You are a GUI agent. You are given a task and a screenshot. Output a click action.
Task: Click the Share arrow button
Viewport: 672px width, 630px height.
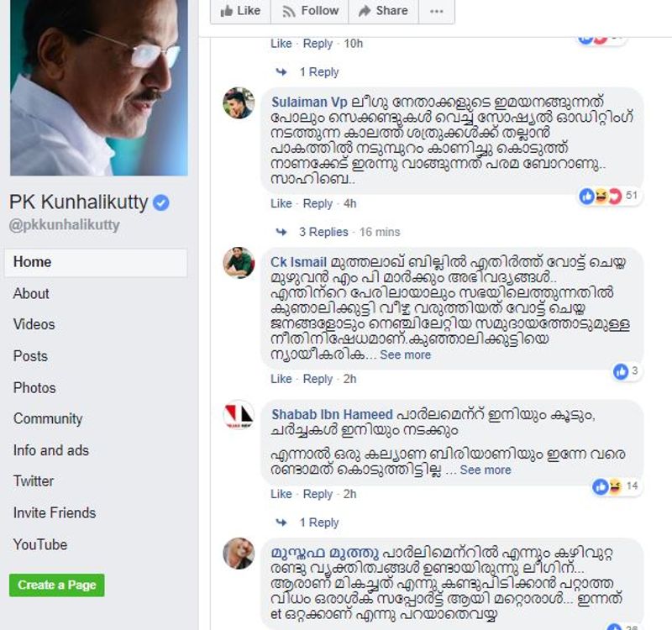tap(383, 11)
